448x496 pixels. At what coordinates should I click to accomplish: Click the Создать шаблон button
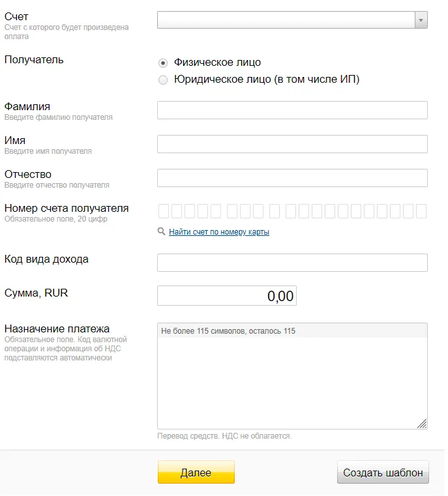tap(383, 473)
